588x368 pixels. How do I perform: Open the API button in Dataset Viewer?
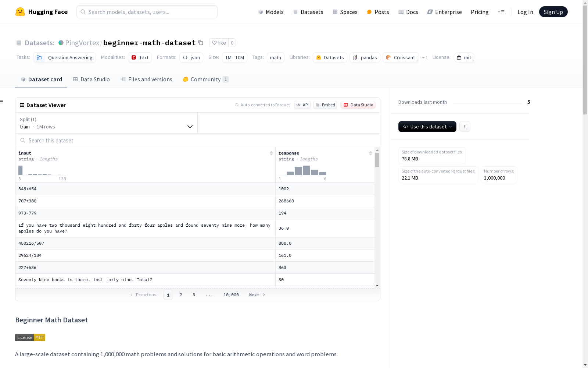pyautogui.click(x=302, y=105)
